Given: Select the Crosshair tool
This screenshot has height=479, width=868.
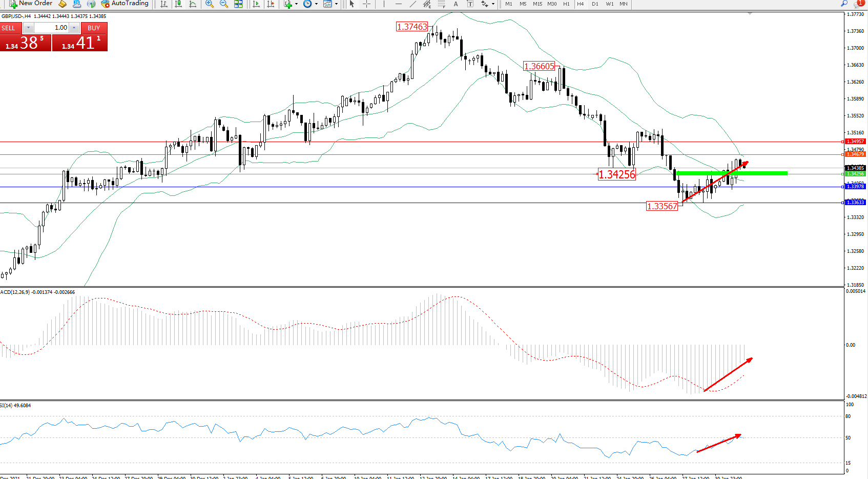Looking at the screenshot, I should 367,4.
